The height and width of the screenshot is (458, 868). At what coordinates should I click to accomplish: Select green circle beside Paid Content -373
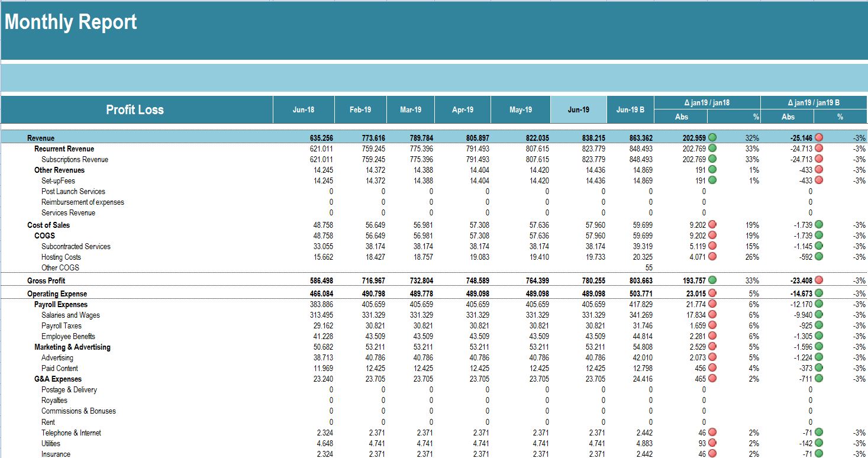[819, 368]
